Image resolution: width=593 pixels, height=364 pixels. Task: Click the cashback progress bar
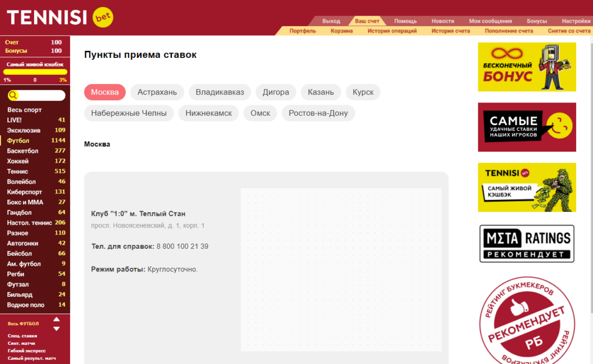[x=35, y=72]
